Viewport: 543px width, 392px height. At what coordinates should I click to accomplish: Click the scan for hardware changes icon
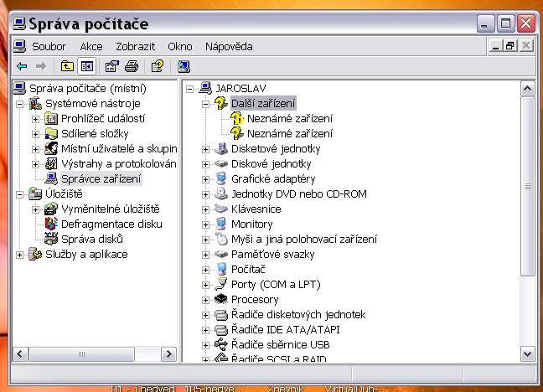pos(184,66)
